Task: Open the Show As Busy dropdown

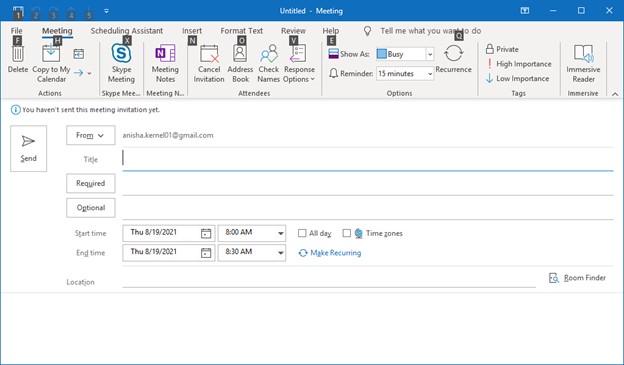Action: point(430,54)
